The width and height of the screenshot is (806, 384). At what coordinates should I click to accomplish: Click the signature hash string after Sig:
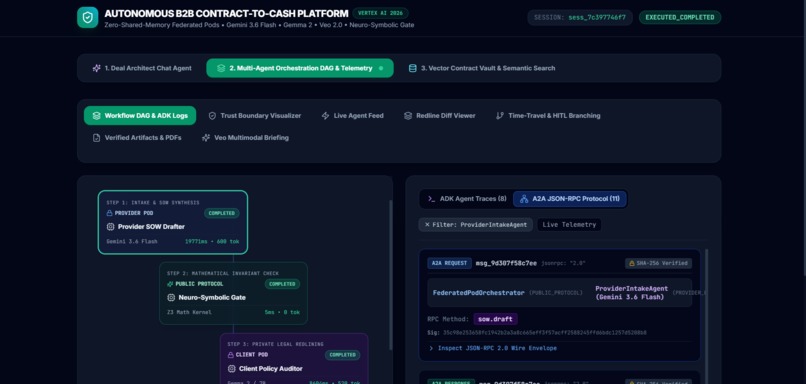coord(544,333)
